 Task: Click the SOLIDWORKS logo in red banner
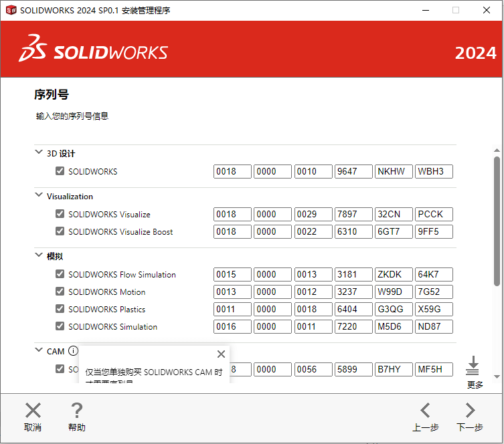(93, 48)
